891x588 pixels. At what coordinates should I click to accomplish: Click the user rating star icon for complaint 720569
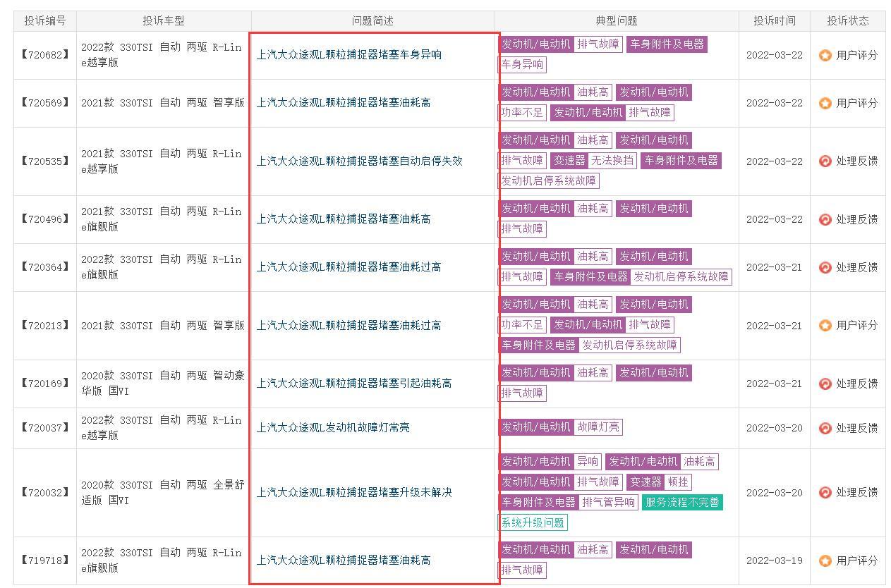click(x=825, y=103)
